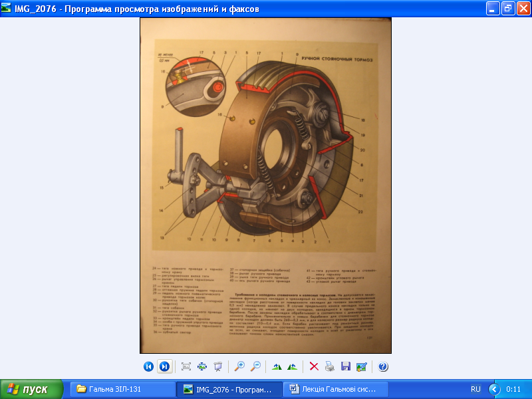Go to the next image
Viewport: 532px width, 399px height.
point(164,366)
